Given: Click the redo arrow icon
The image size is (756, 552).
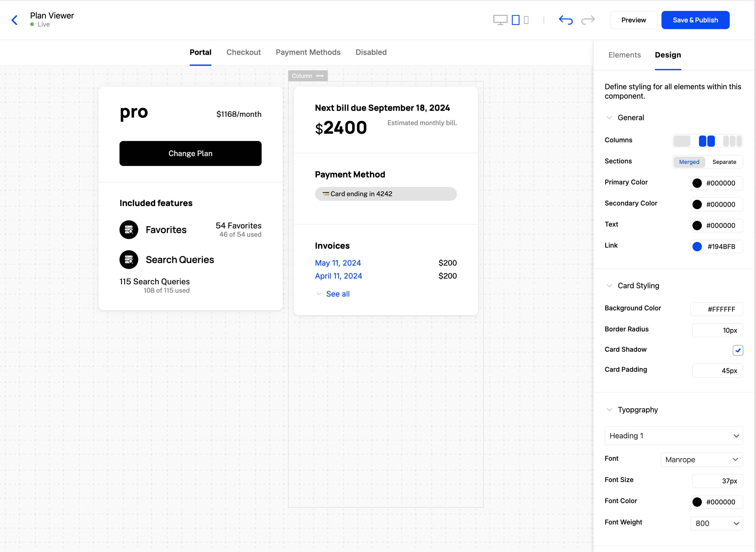Looking at the screenshot, I should tap(588, 20).
